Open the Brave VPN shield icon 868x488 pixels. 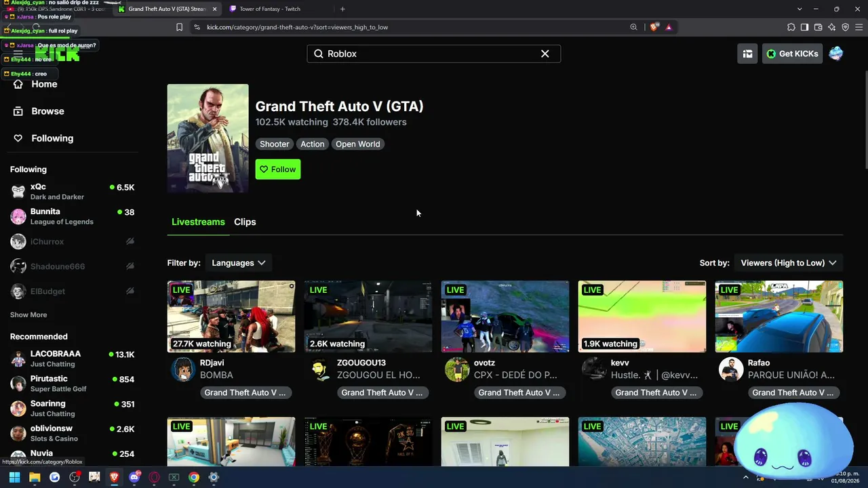[x=845, y=27]
